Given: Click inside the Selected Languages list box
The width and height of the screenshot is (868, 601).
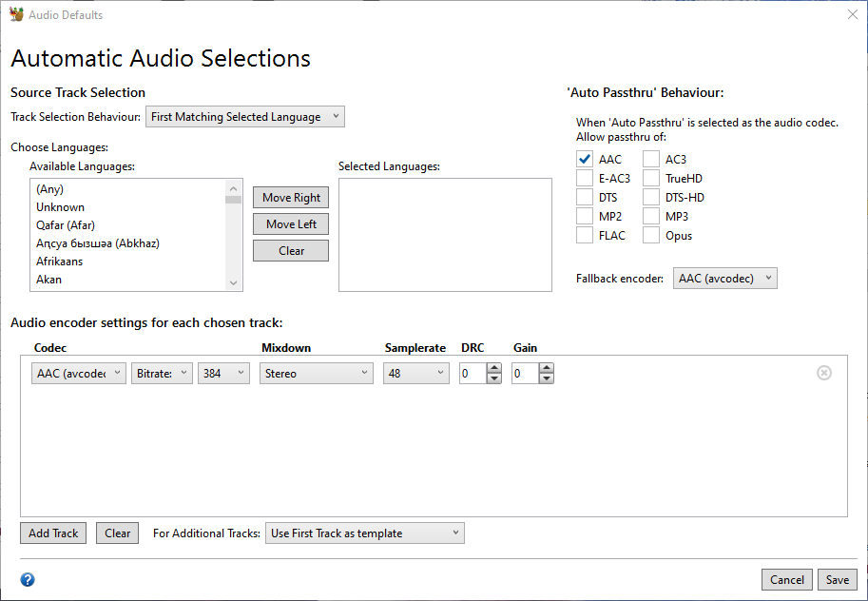Looking at the screenshot, I should coord(445,235).
